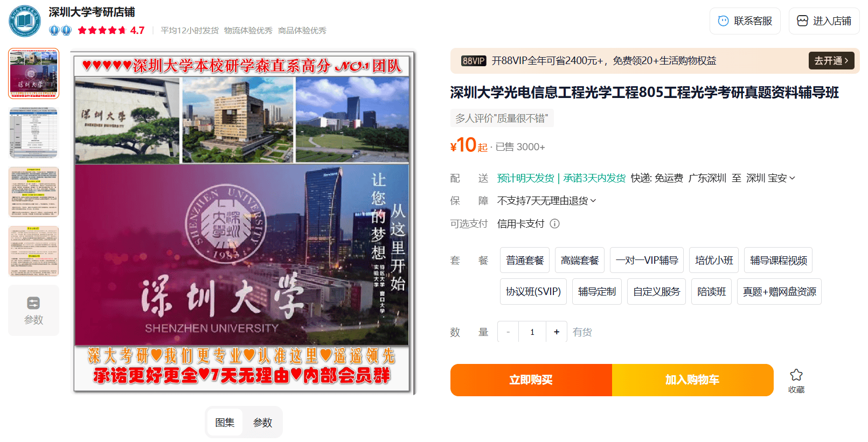This screenshot has width=868, height=442.
Task: Select the third text-description thumbnail
Action: (x=33, y=192)
